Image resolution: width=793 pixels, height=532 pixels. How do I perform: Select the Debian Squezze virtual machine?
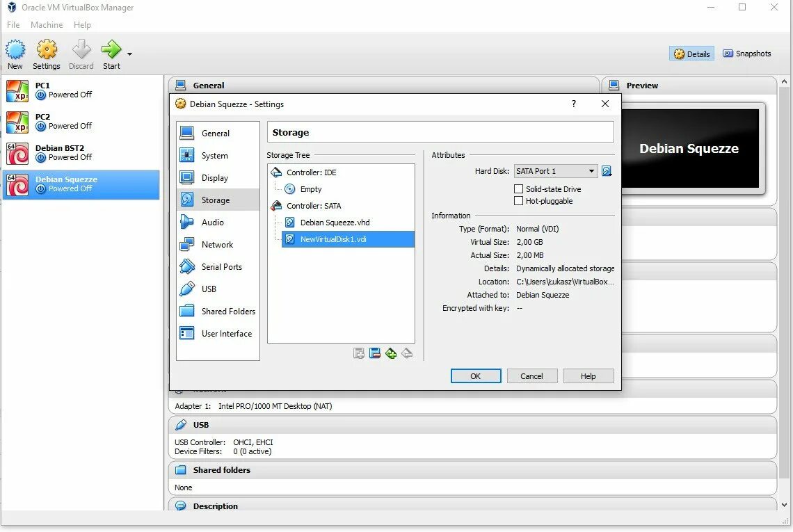(x=81, y=184)
